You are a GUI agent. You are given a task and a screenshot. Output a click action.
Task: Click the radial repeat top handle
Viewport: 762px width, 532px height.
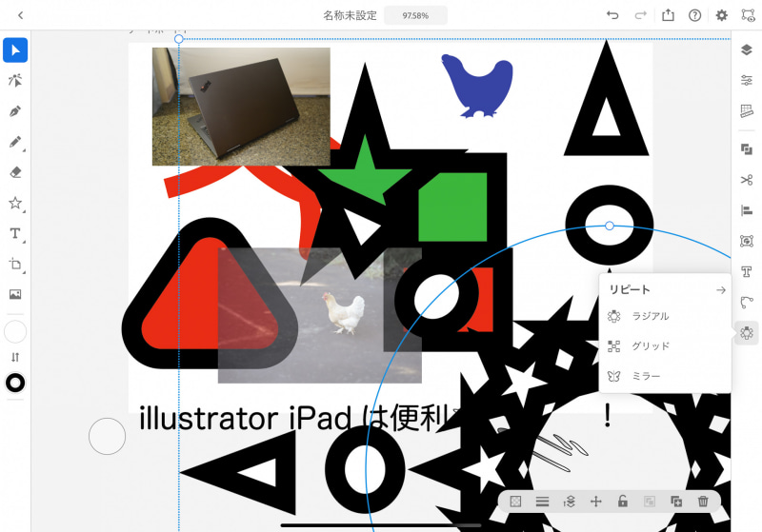[x=610, y=226]
